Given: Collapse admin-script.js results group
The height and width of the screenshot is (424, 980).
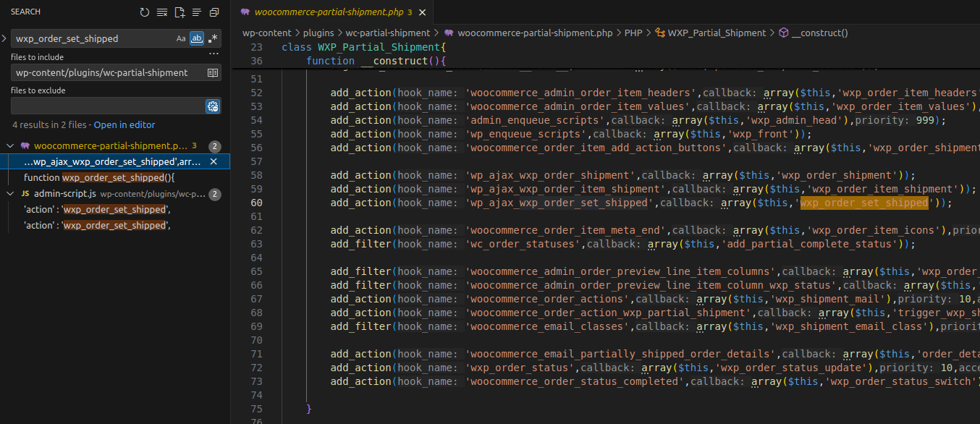Looking at the screenshot, I should 10,194.
